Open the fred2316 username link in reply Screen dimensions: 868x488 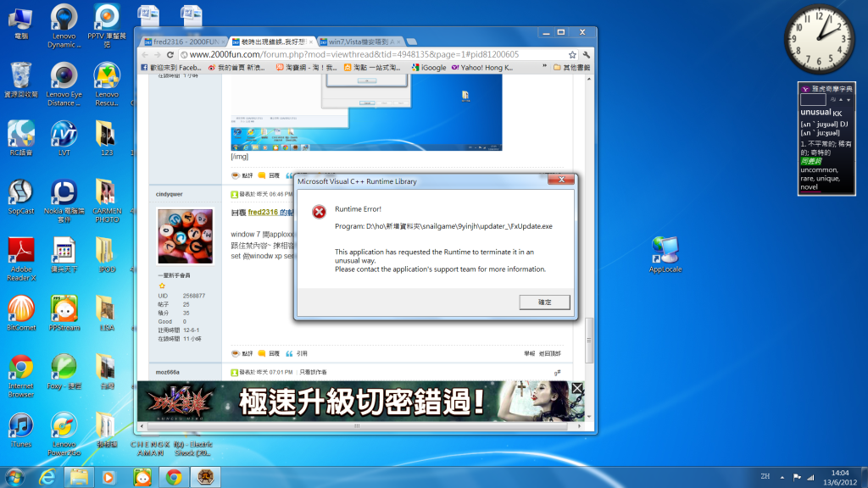(265, 213)
